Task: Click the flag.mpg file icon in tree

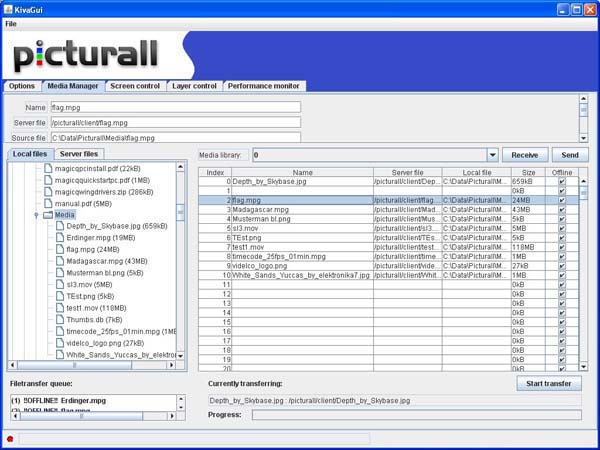Action: point(59,249)
